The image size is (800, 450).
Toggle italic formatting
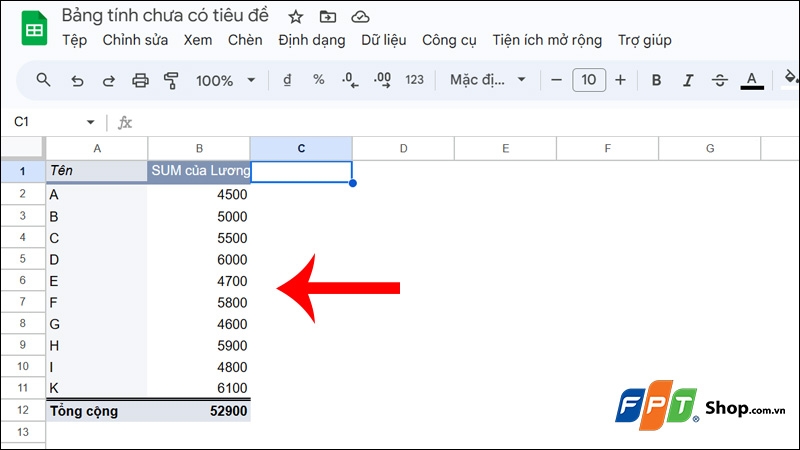688,80
